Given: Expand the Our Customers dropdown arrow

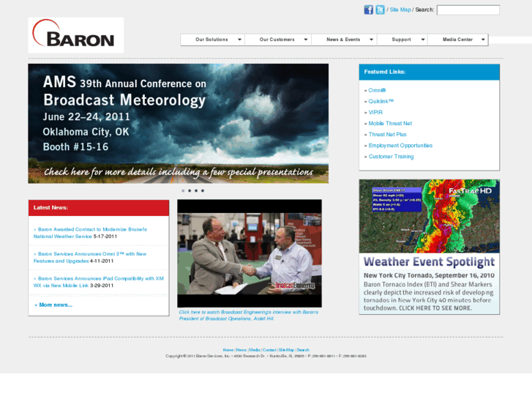Looking at the screenshot, I should pos(306,40).
